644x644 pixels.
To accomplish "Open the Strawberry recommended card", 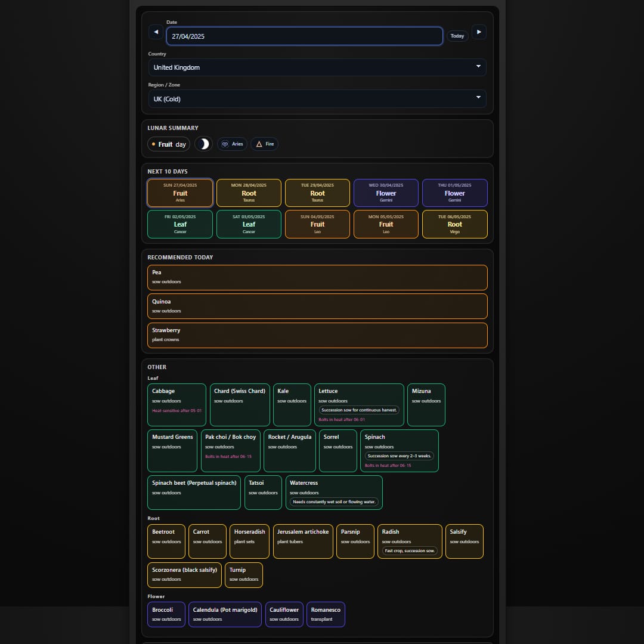I will point(317,335).
